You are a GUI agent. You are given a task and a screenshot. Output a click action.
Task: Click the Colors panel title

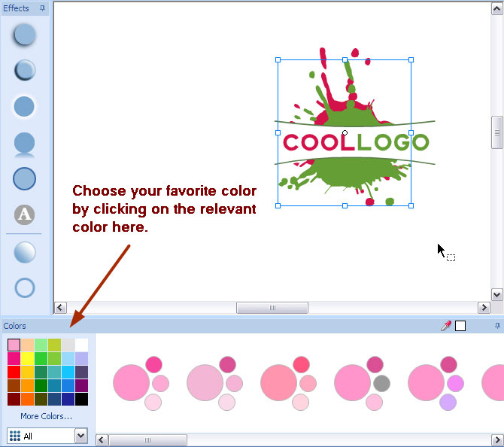[x=14, y=326]
